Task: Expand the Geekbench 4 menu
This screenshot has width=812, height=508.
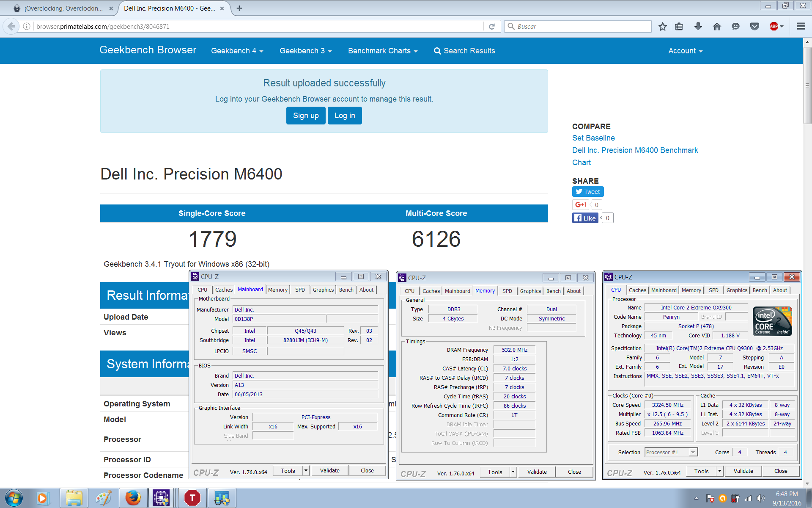Action: (x=237, y=51)
